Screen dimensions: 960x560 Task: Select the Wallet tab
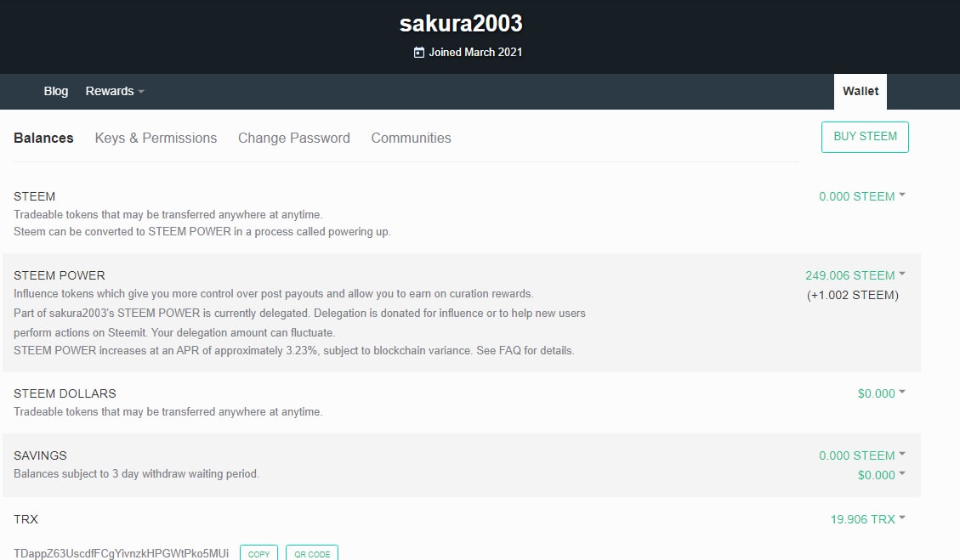861,91
